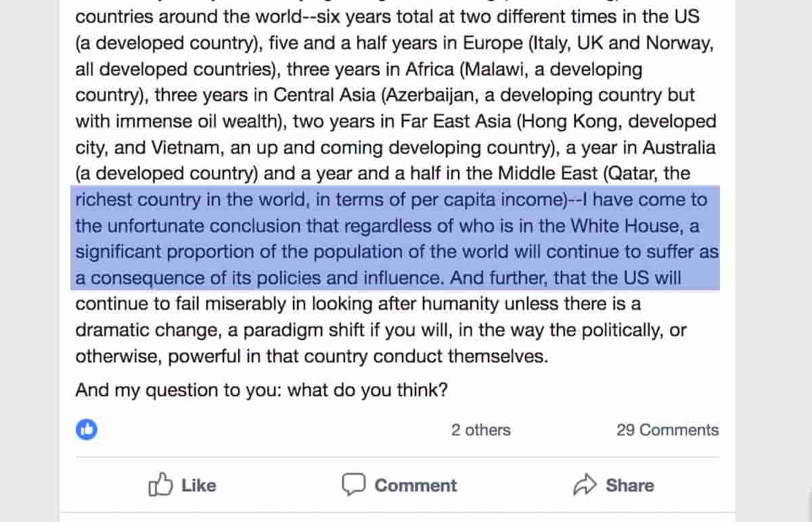Viewport: 812px width, 522px height.
Task: Open the "29 Comments" thread
Action: pyautogui.click(x=667, y=430)
